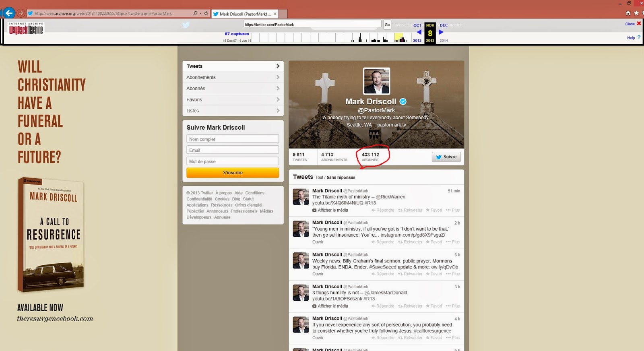Click the Wayback URL input field
The image size is (644, 351).
click(x=312, y=24)
